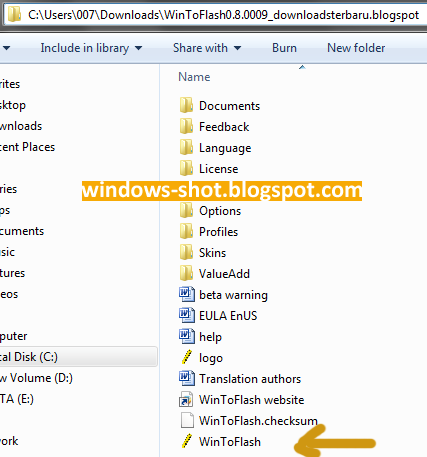Click the WinToFlash.checksum file icon
Viewport: 427px width, 457px height.
click(x=187, y=420)
